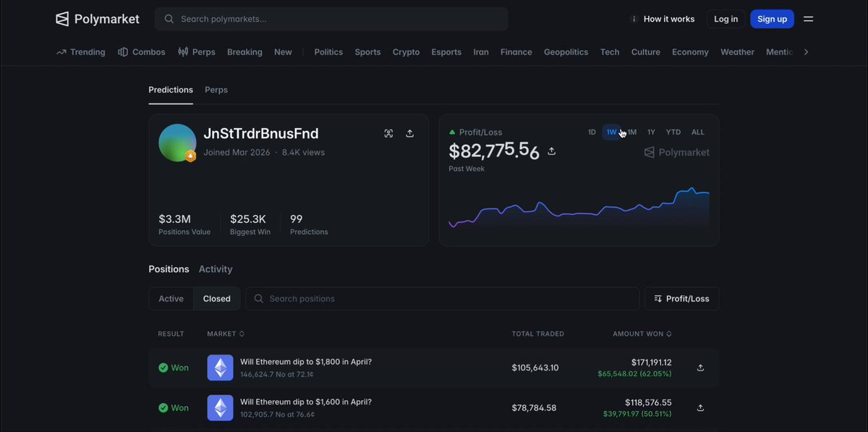Select the ALL profit/loss range
868x432 pixels.
pyautogui.click(x=698, y=132)
